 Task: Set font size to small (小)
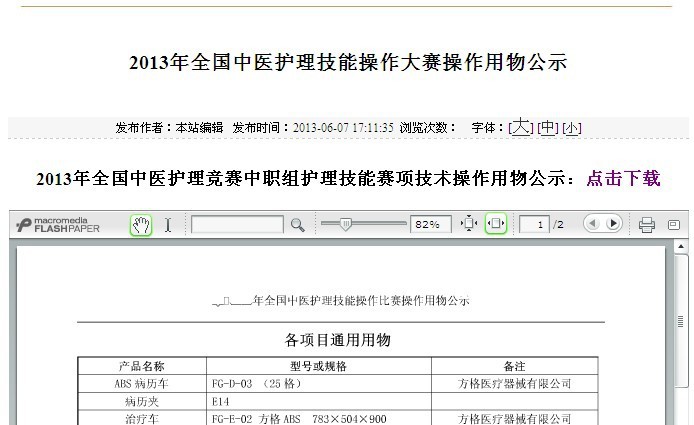coord(571,128)
